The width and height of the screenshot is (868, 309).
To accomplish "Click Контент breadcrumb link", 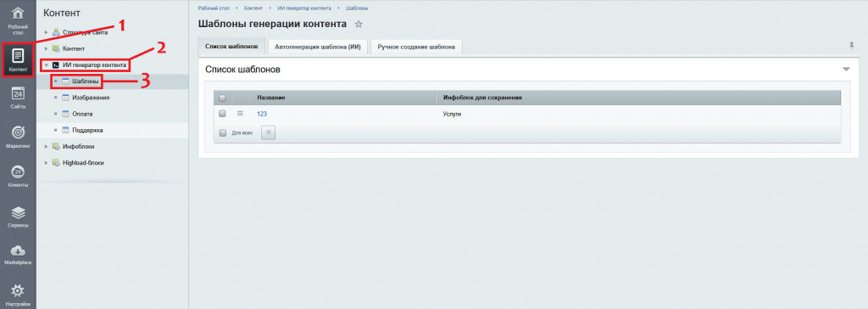I will (253, 8).
